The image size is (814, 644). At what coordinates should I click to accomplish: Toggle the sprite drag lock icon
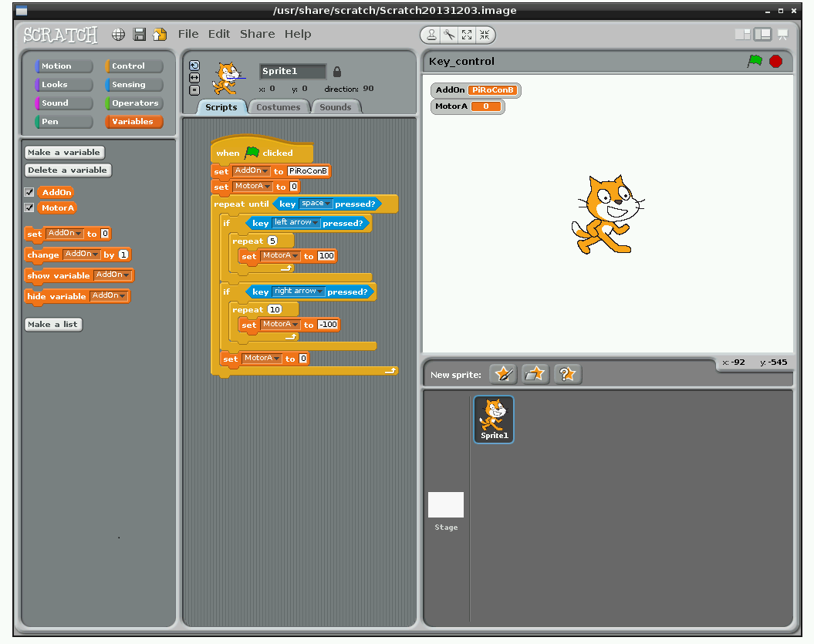337,72
